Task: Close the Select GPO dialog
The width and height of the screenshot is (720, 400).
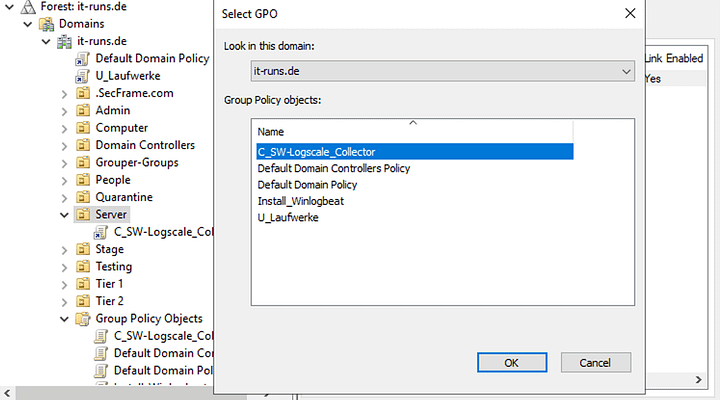Action: point(629,14)
